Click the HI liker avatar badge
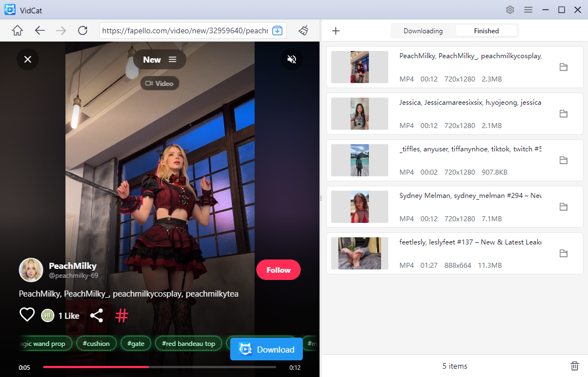The image size is (588, 377). pyautogui.click(x=48, y=315)
